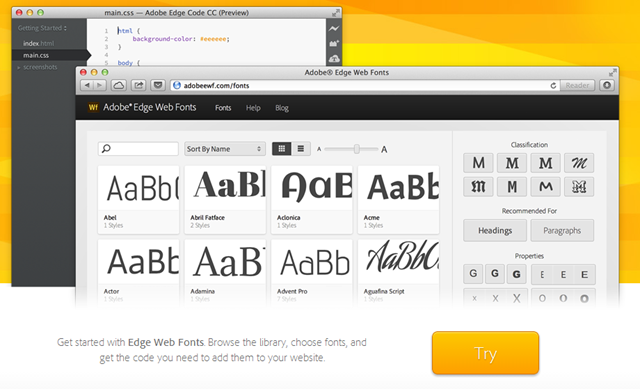The image size is (640, 389).
Task: Filter by high x-height large X icon
Action: coord(517,298)
